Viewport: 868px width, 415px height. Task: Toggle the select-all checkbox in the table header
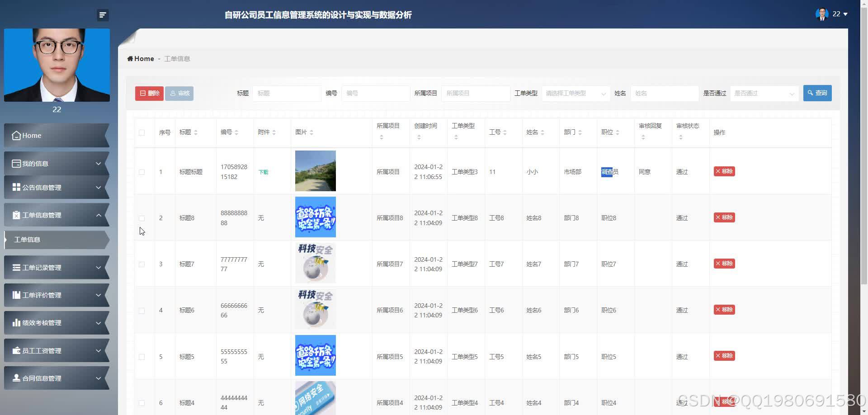pos(142,132)
